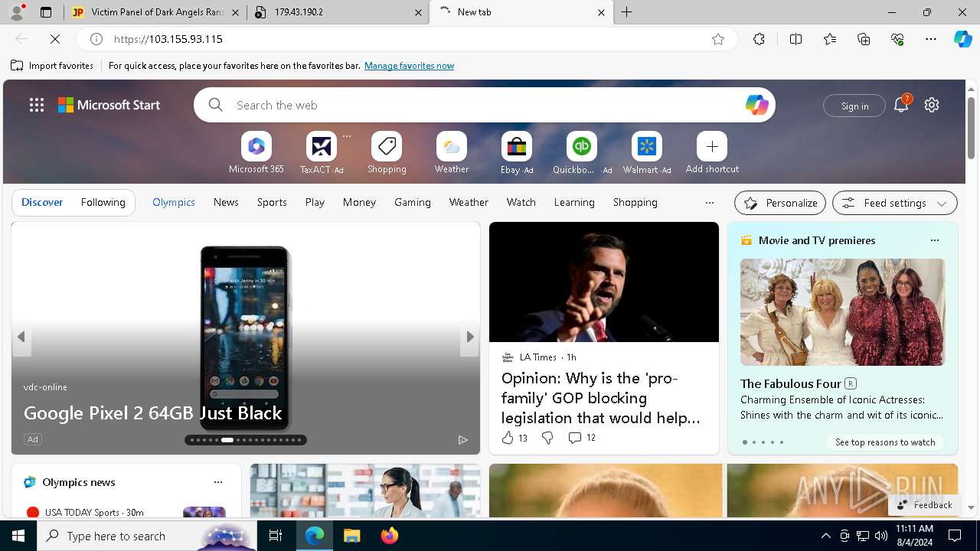Open the notifications bell
Viewport: 980px width, 551px height.
901,106
